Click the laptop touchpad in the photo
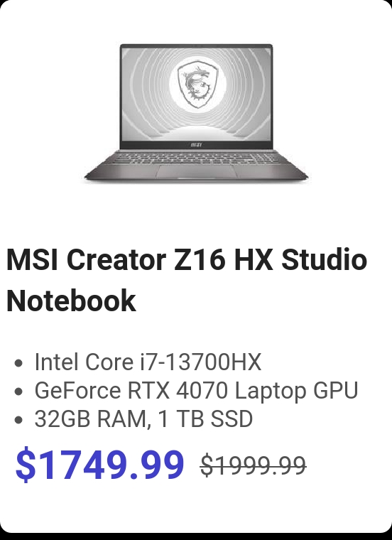This screenshot has height=540, width=392. click(x=197, y=171)
